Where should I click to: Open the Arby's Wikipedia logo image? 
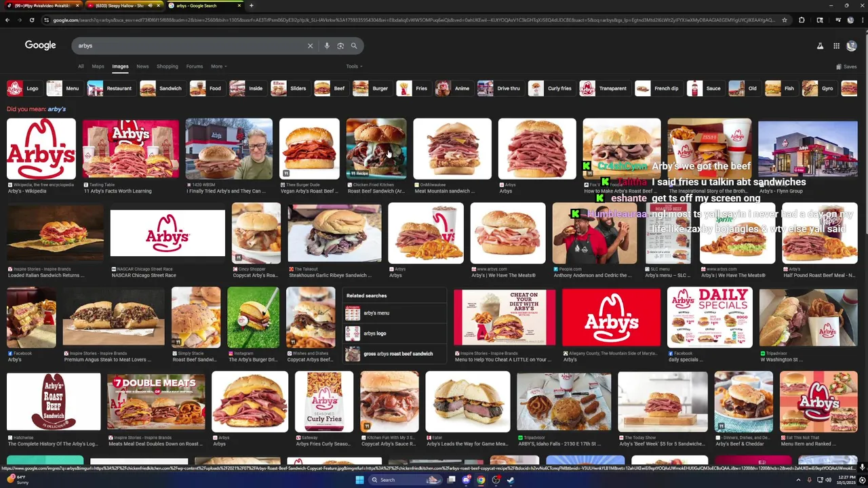41,149
